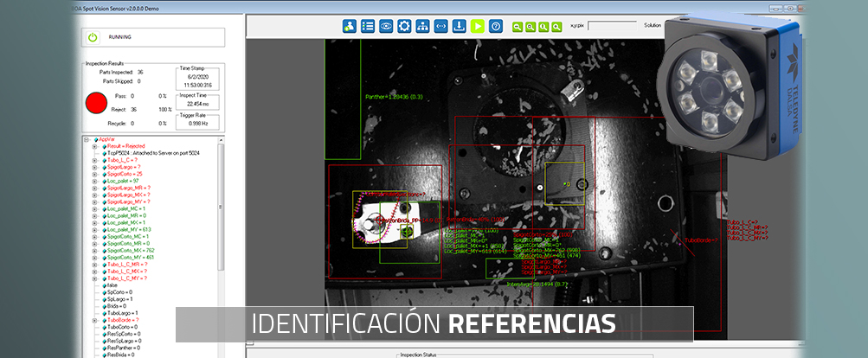This screenshot has height=358, width=868.
Task: Click the download icon in toolbar
Action: [459, 26]
